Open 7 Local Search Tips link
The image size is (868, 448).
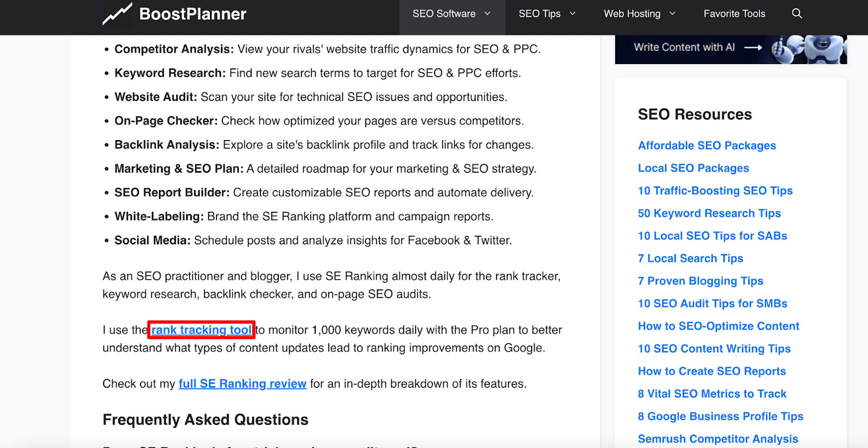click(x=691, y=258)
